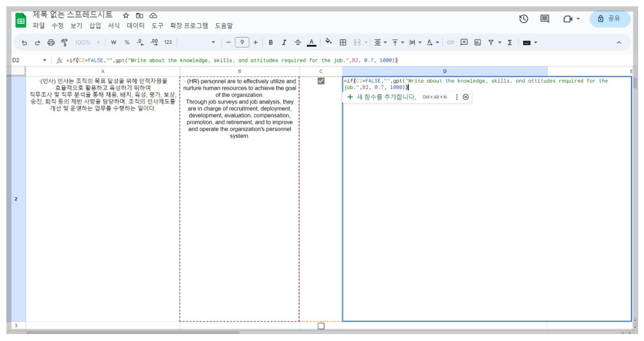The height and width of the screenshot is (341, 644).
Task: Open the 수정 menu
Action: 57,26
